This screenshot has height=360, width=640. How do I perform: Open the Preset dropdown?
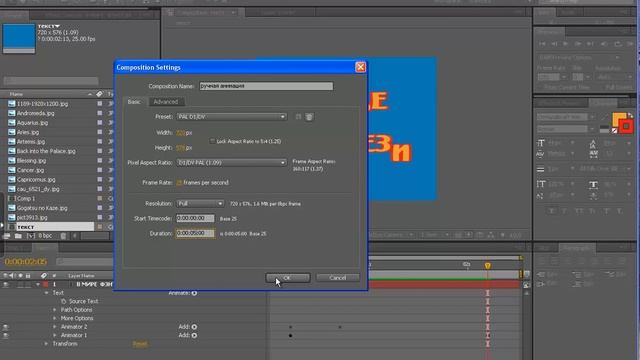click(x=231, y=117)
